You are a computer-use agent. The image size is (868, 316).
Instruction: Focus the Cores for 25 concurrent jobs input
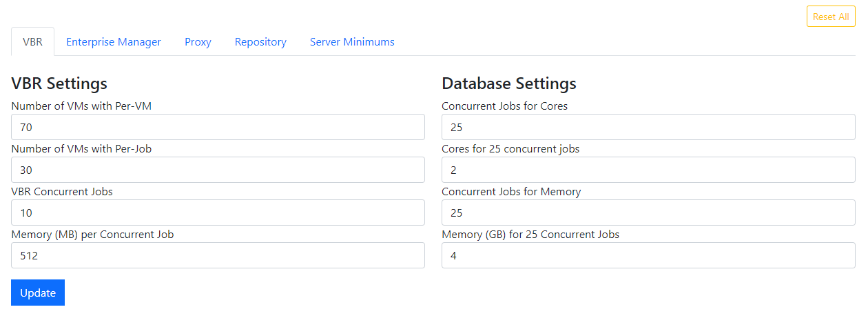coord(648,170)
